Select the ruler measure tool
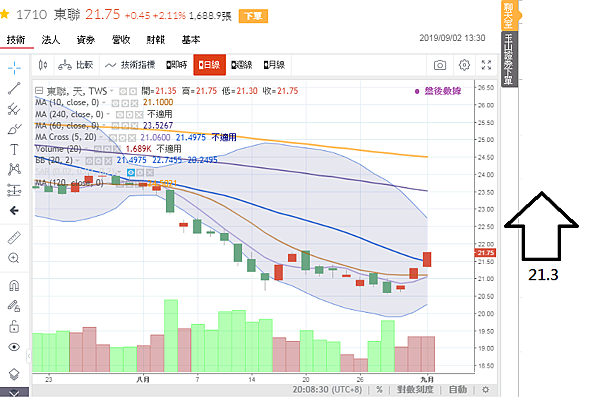The width and height of the screenshot is (600, 420). pos(14,238)
